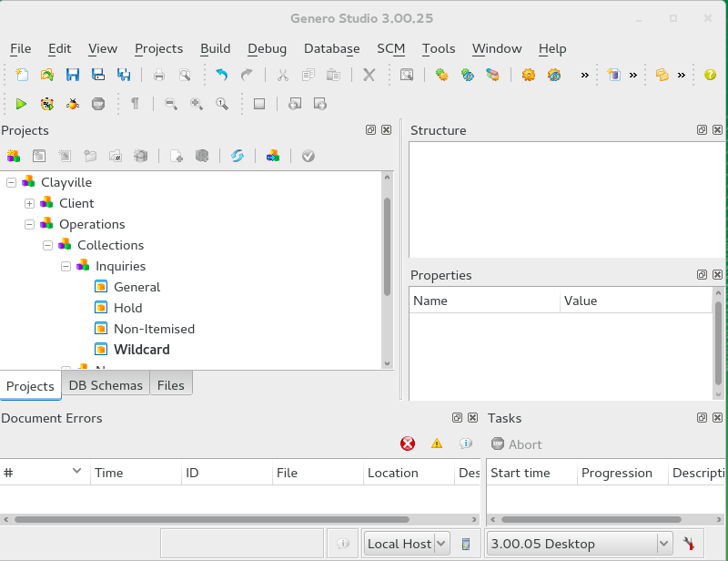
Task: Click the Undo arrow icon
Action: (x=221, y=75)
